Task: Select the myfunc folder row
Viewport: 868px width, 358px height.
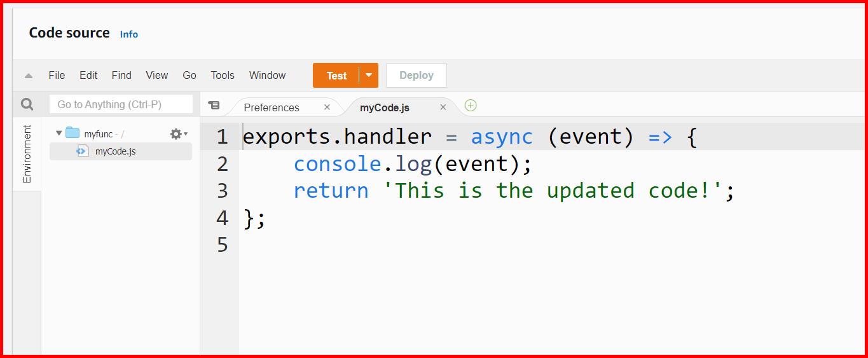Action: point(121,134)
